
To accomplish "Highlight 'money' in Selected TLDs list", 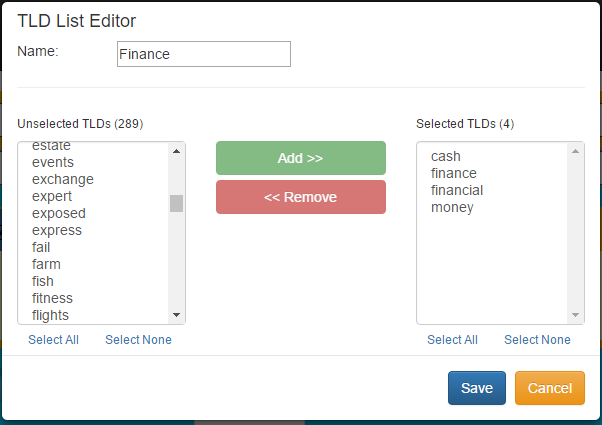I will [452, 207].
